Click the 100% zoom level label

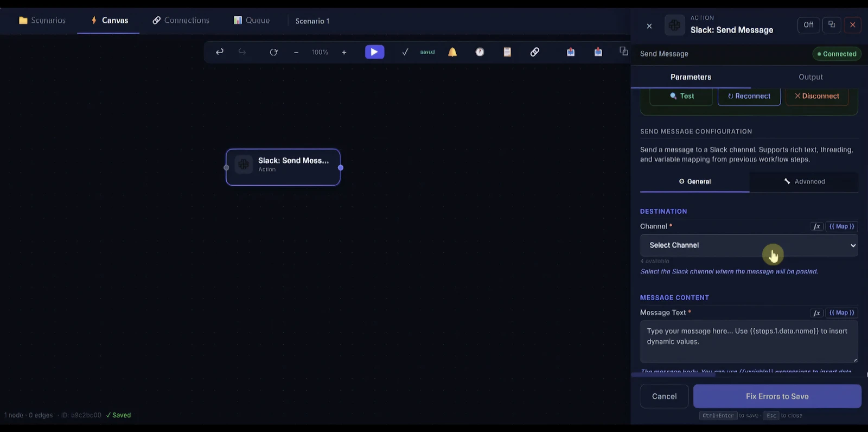pos(320,52)
